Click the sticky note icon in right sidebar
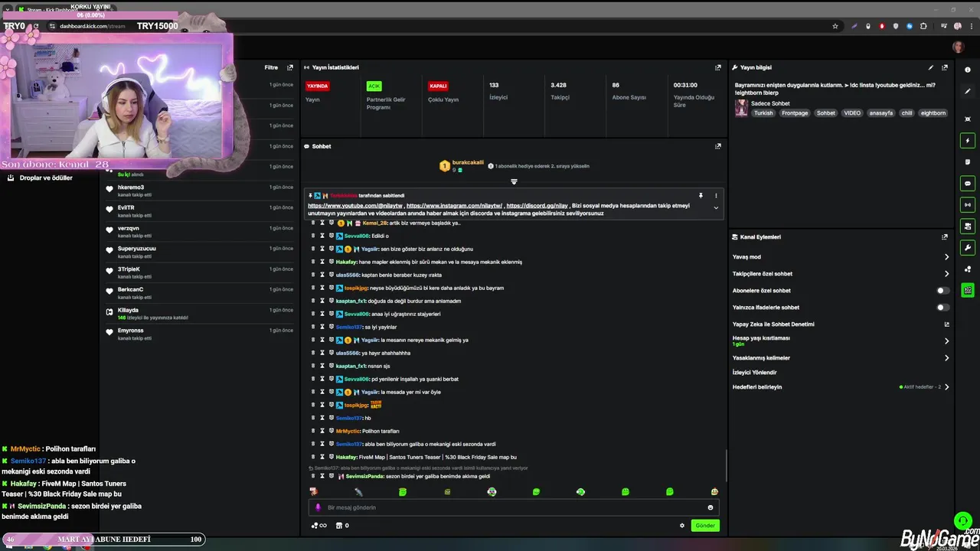 pyautogui.click(x=968, y=162)
